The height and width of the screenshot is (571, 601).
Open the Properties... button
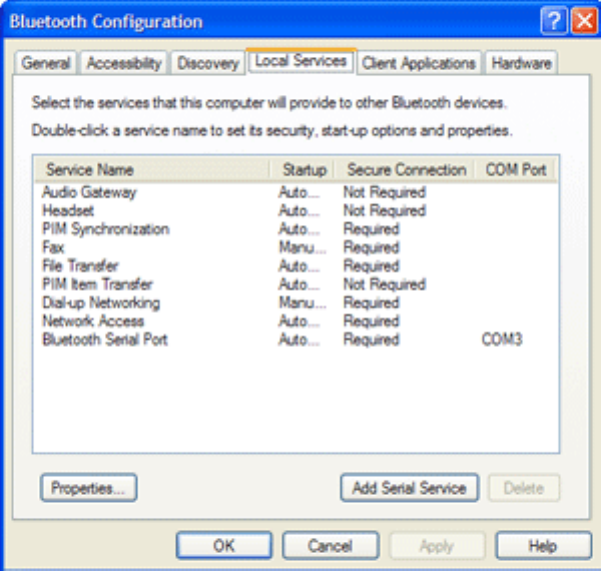[x=88, y=488]
